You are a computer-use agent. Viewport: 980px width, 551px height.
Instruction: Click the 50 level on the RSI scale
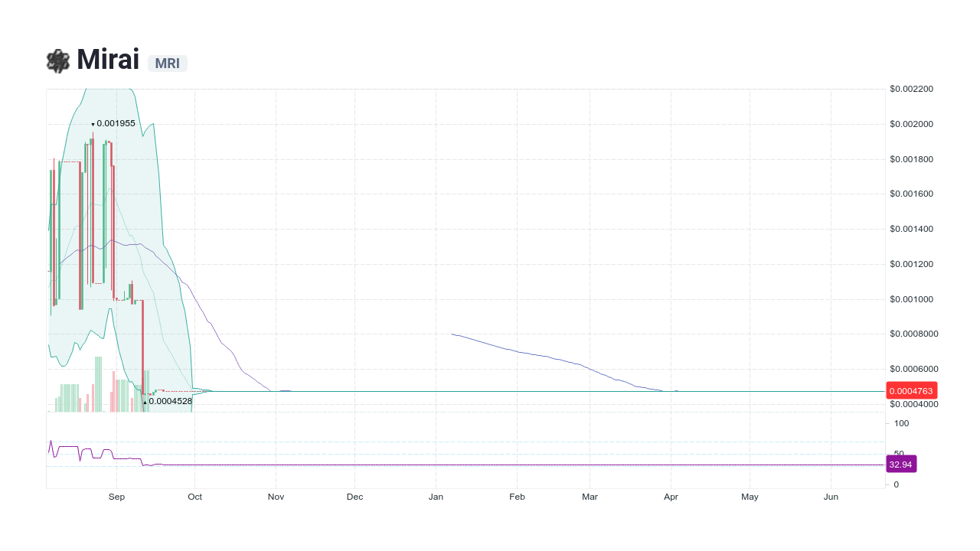pyautogui.click(x=898, y=451)
